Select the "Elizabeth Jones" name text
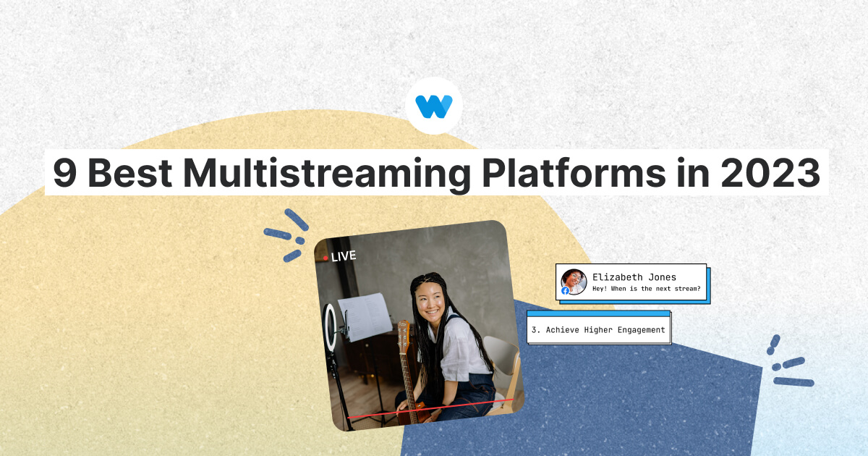 (x=634, y=277)
